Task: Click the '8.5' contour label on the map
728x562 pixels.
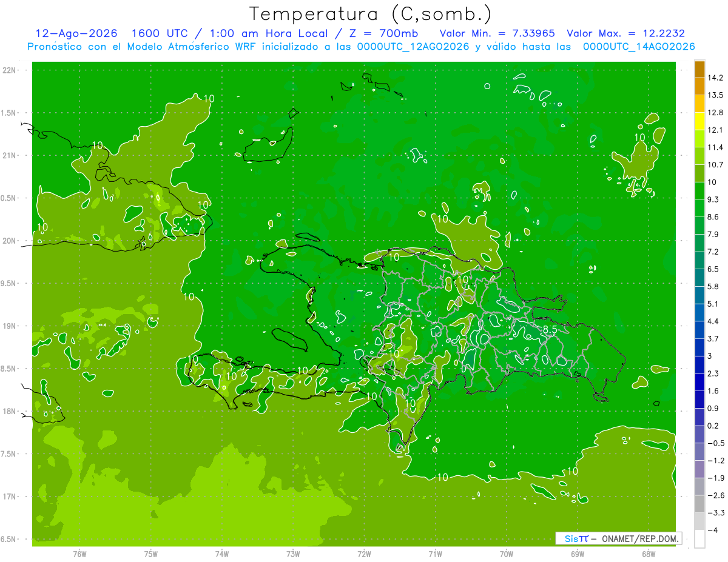Action: pyautogui.click(x=550, y=330)
